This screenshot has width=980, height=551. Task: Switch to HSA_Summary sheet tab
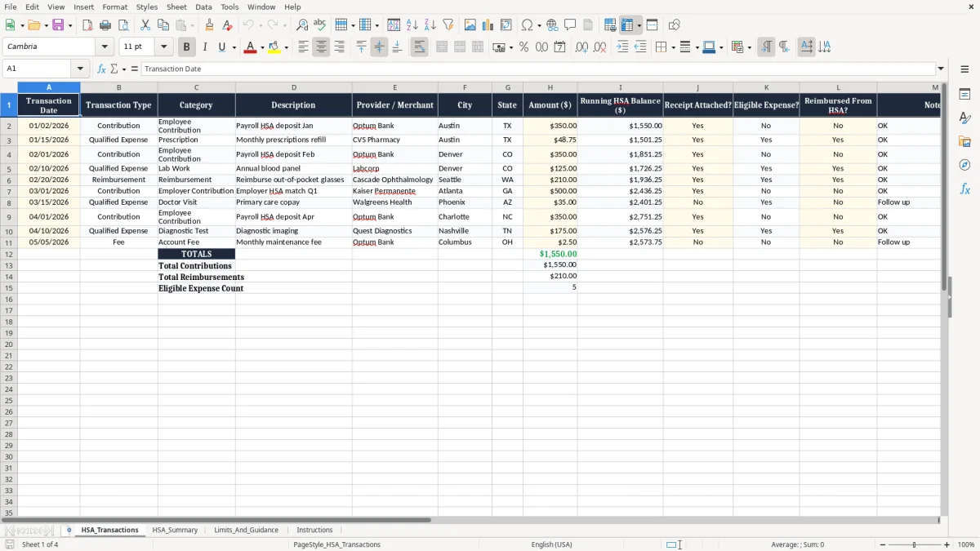pyautogui.click(x=175, y=530)
